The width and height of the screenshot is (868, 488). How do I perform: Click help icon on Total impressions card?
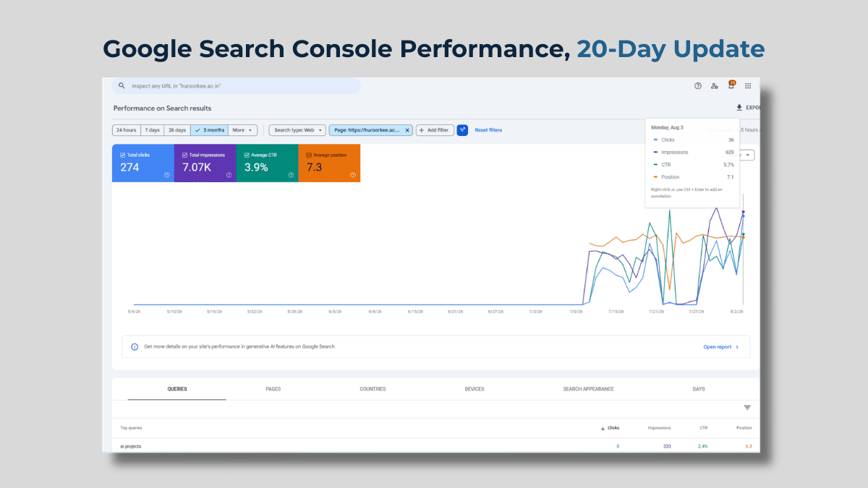pyautogui.click(x=229, y=175)
